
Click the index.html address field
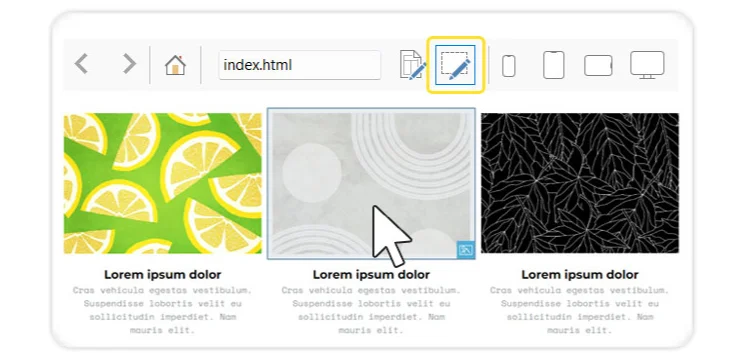pos(299,65)
